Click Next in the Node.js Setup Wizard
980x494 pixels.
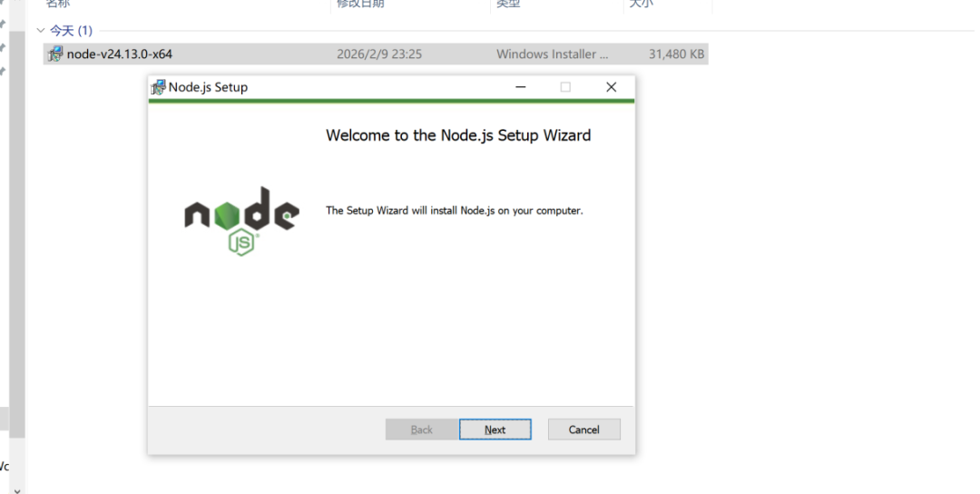pos(495,430)
